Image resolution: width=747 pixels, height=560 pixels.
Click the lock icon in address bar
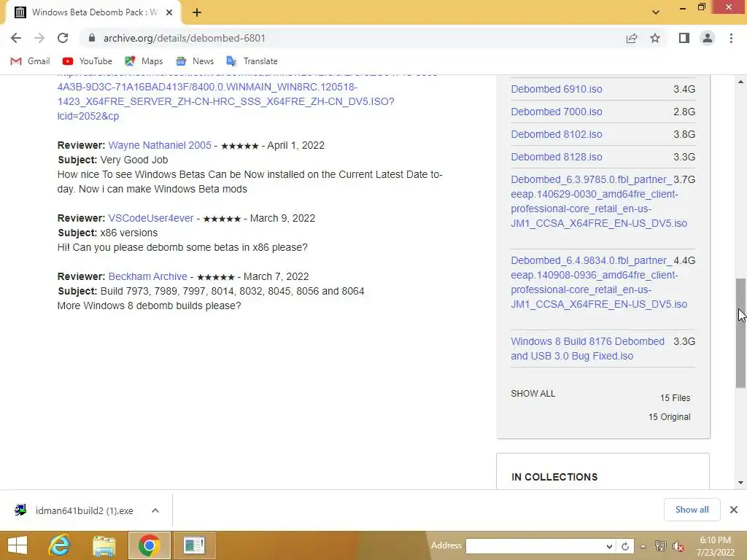tap(92, 38)
